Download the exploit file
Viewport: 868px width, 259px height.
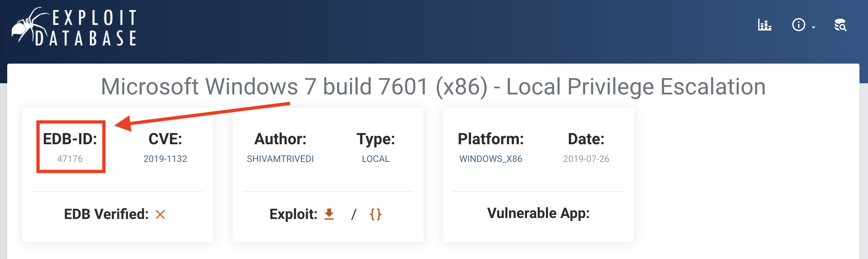[329, 214]
